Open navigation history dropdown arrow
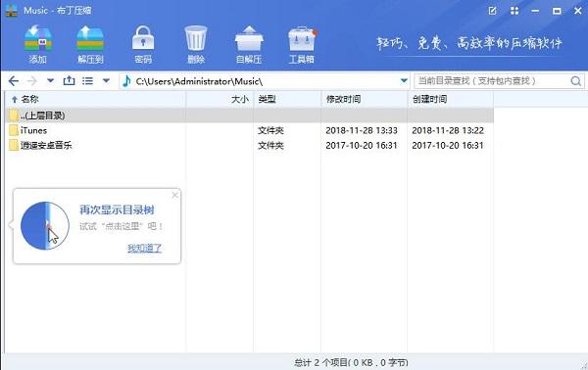588x370 pixels. pyautogui.click(x=50, y=81)
